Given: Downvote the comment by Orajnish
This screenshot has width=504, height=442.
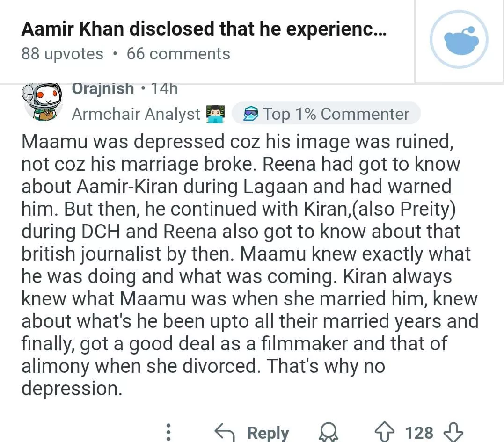Looking at the screenshot, I should click(452, 432).
